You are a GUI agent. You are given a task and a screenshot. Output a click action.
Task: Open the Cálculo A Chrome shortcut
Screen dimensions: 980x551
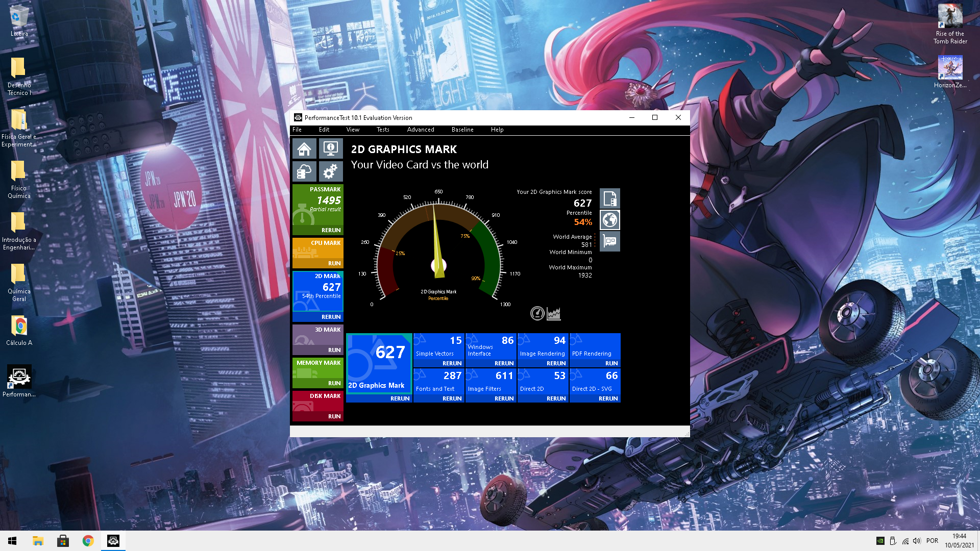pyautogui.click(x=19, y=330)
